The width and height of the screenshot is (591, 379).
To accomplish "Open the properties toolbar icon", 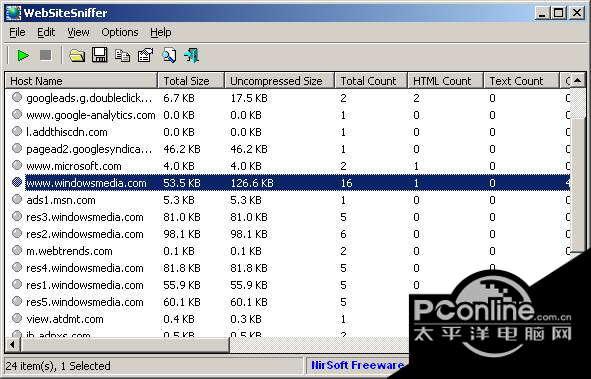I will (x=145, y=55).
